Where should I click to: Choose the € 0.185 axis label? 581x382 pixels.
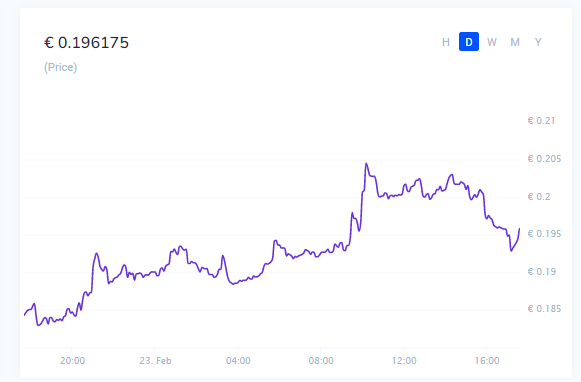coord(544,309)
